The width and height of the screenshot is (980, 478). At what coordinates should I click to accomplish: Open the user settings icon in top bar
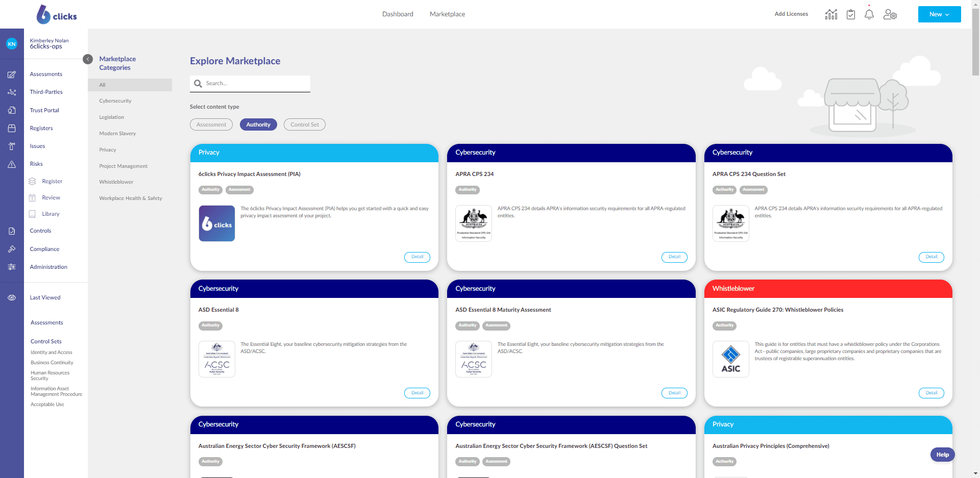click(x=890, y=14)
